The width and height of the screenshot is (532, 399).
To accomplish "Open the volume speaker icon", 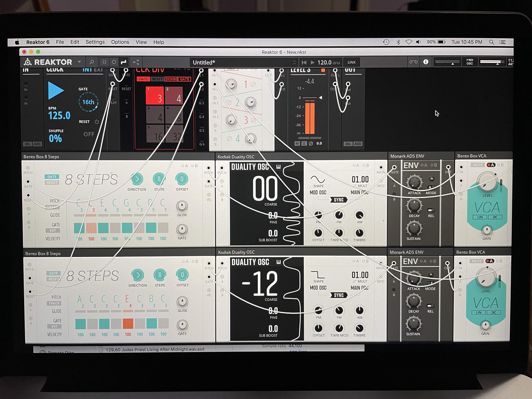I will tap(419, 42).
